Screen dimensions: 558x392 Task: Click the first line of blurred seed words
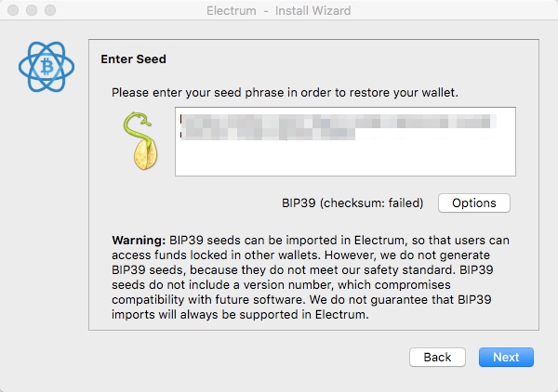[x=339, y=122]
